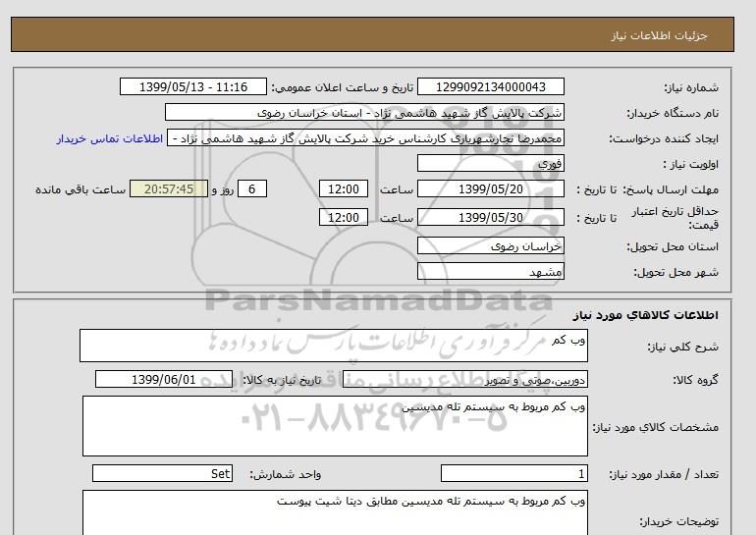Click the section heading اطلاعات کالاهای مورد نیاز

(x=646, y=315)
